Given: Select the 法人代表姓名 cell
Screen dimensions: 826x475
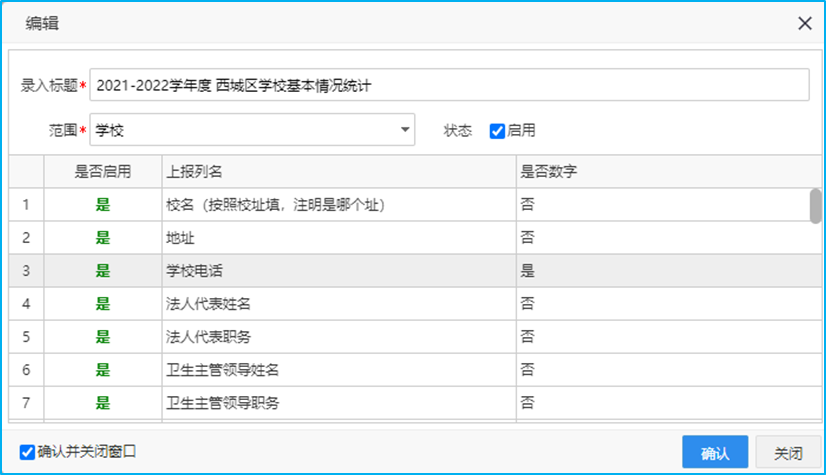Looking at the screenshot, I should tap(338, 304).
